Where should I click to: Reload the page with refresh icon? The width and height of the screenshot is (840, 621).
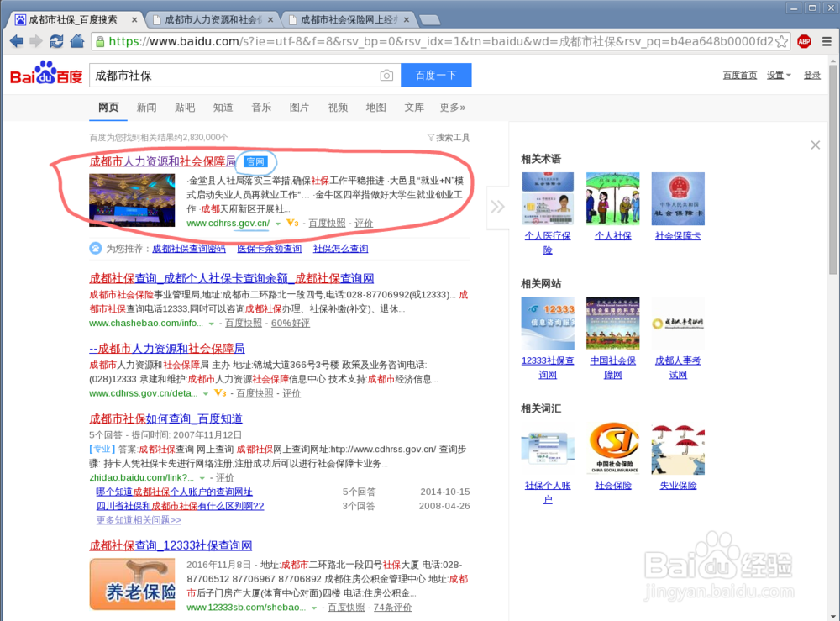56,41
